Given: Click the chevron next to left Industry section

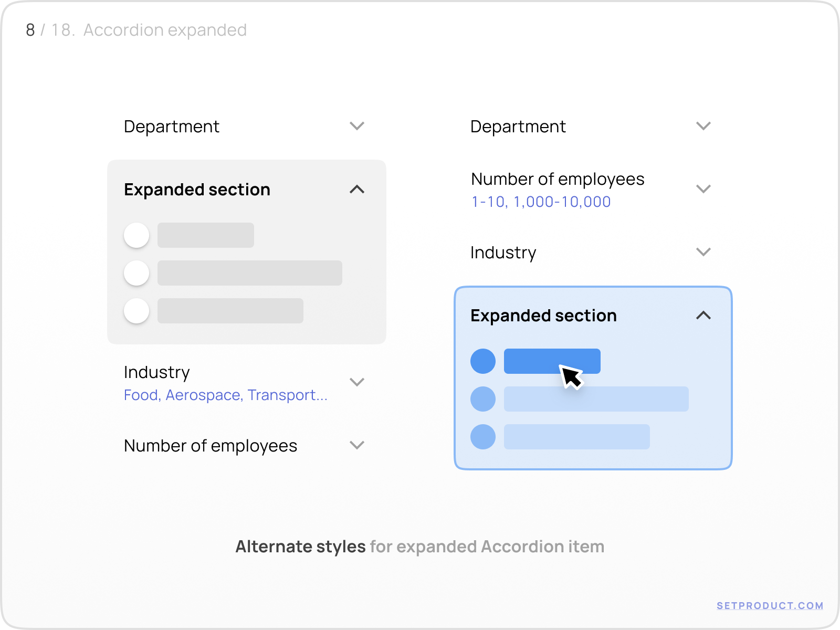Looking at the screenshot, I should coord(357,382).
